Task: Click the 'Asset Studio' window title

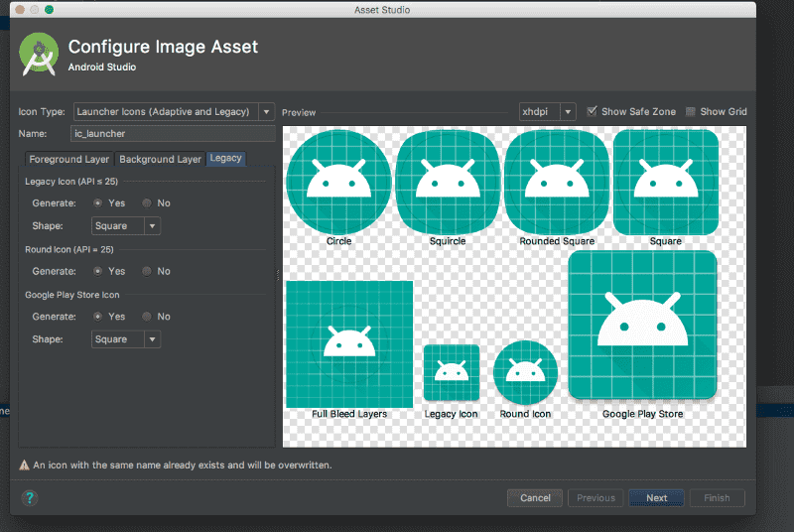Action: pyautogui.click(x=382, y=10)
